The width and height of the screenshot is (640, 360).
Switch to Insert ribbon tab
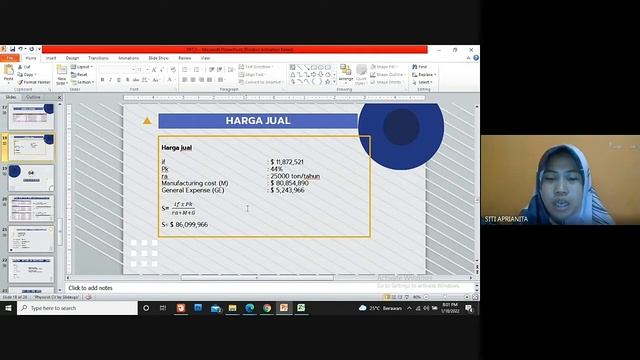(x=51, y=58)
